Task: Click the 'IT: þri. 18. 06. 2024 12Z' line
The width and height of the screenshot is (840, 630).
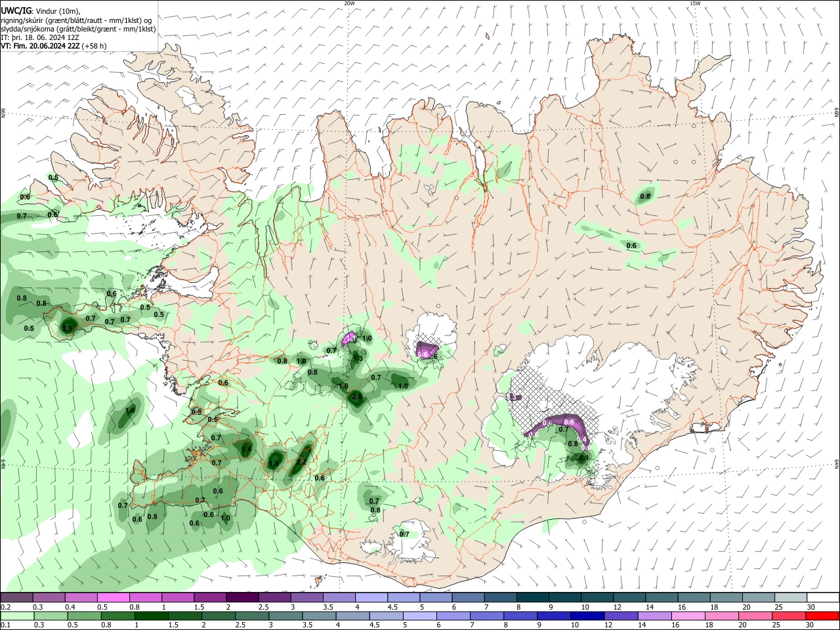Action: (41, 37)
